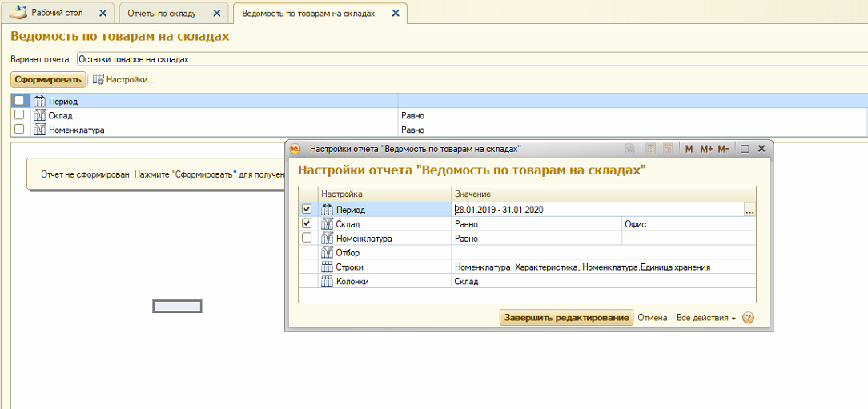Toggle Номенклатура checkbox in main filter list

(19, 129)
